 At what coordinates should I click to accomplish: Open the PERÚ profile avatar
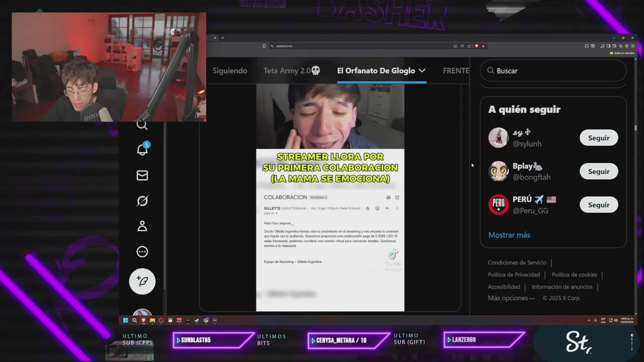pos(498,205)
